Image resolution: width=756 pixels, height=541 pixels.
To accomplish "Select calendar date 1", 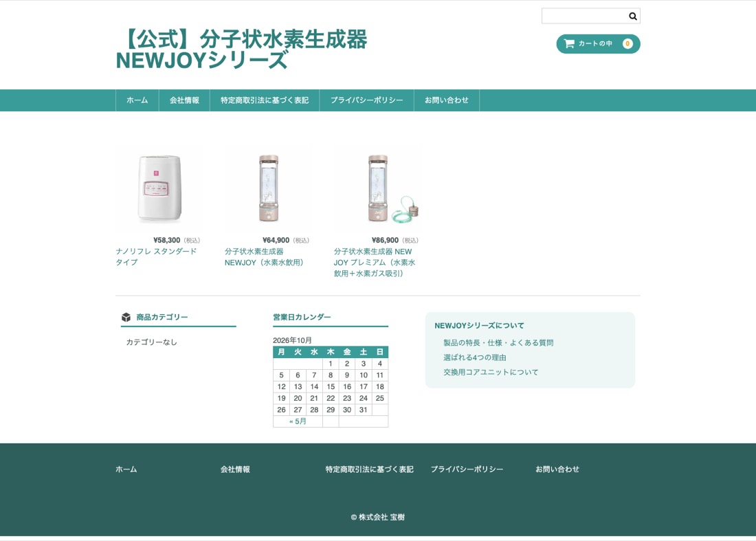I will [331, 364].
